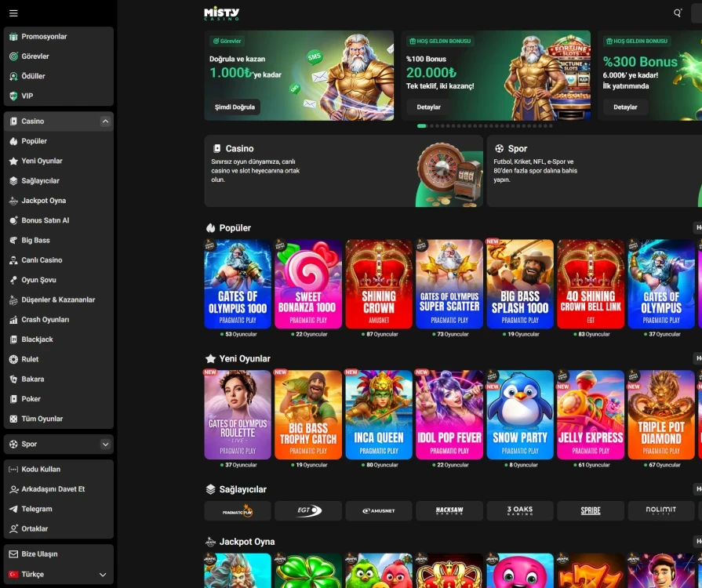Open Gates of Olympus Super Scatter

tap(449, 284)
